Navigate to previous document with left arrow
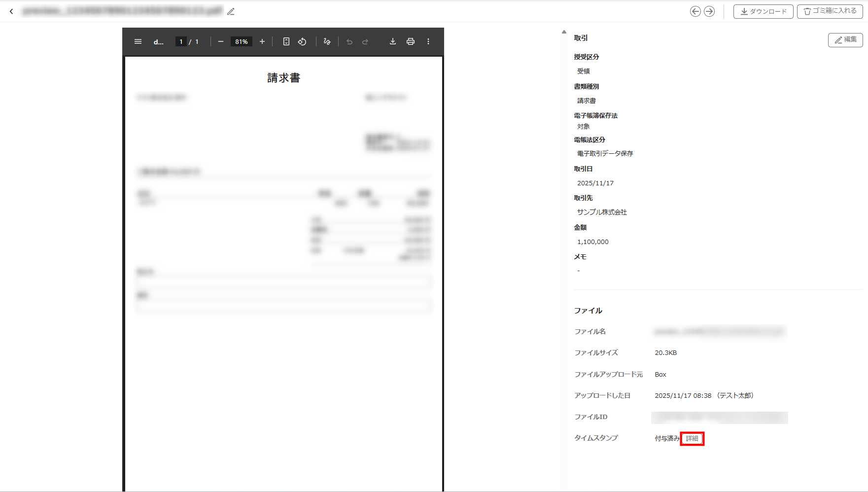The width and height of the screenshot is (868, 492). (x=695, y=11)
